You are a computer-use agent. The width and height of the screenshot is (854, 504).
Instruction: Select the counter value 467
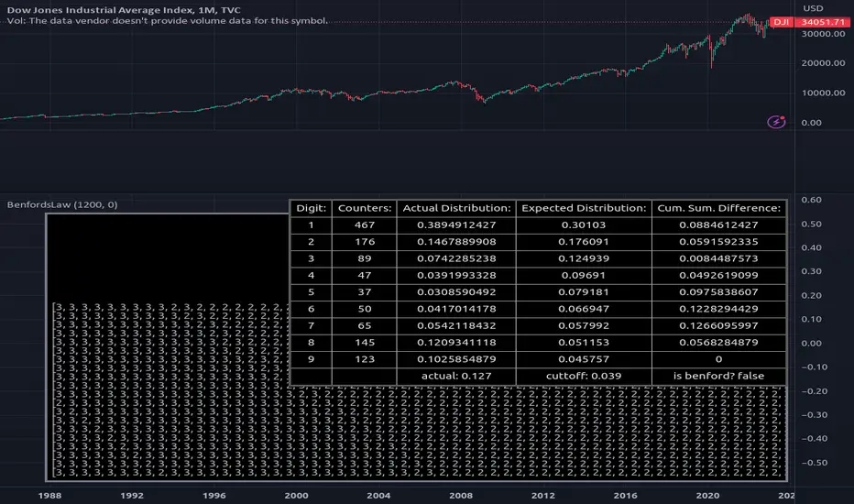click(x=365, y=225)
